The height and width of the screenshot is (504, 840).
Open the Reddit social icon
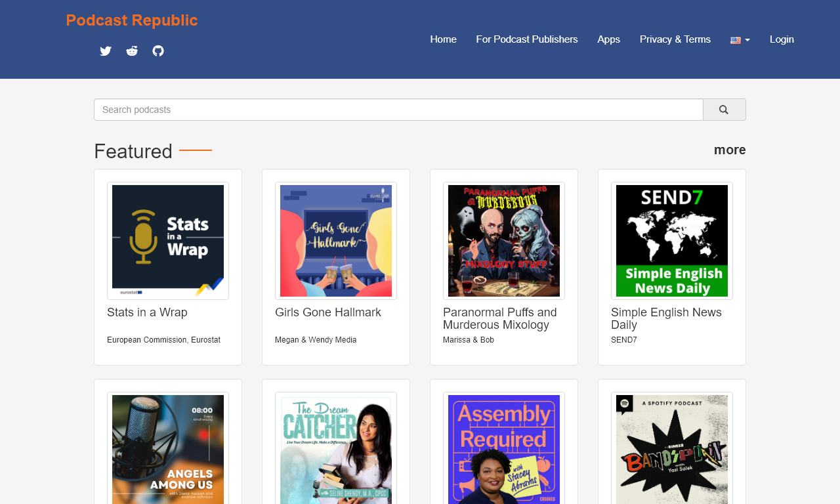(x=132, y=51)
